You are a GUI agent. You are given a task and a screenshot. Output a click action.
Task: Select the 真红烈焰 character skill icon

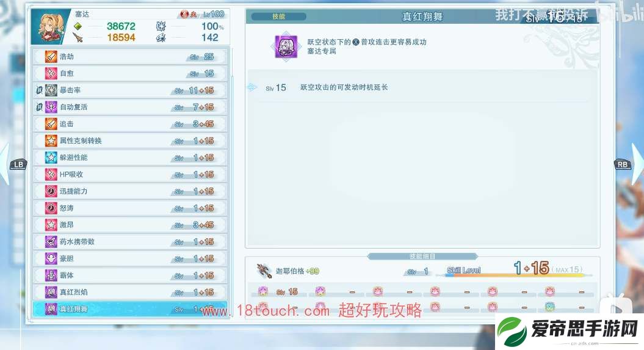coord(51,292)
